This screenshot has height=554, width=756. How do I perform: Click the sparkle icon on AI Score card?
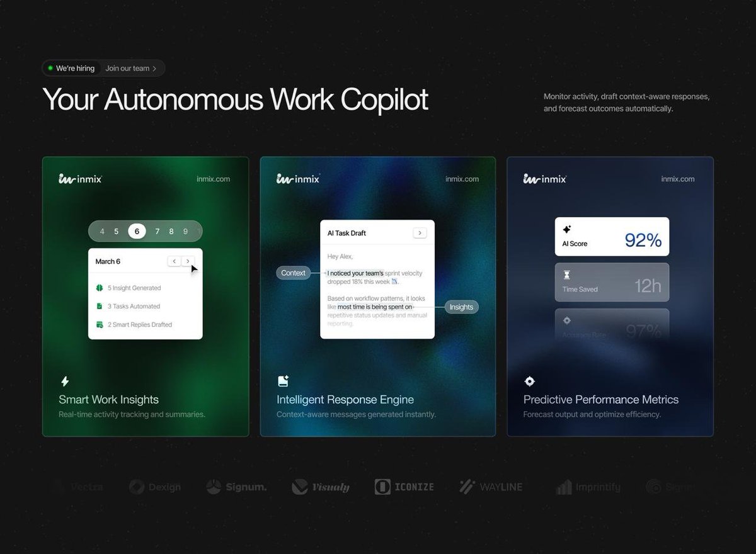pyautogui.click(x=566, y=230)
